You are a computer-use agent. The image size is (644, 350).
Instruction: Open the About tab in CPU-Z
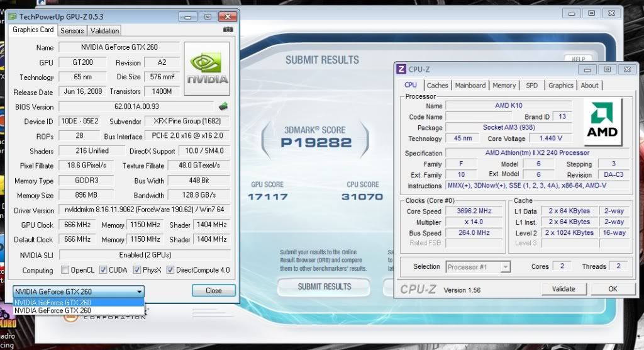[589, 86]
